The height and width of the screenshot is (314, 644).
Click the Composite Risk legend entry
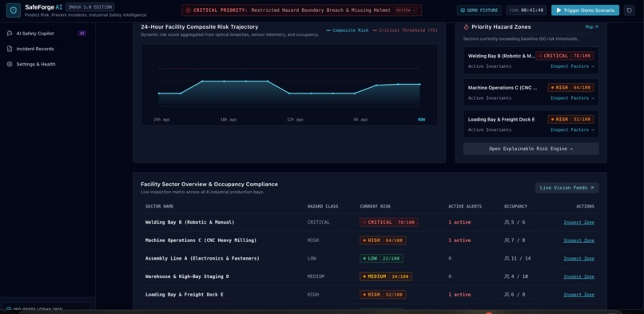click(347, 30)
